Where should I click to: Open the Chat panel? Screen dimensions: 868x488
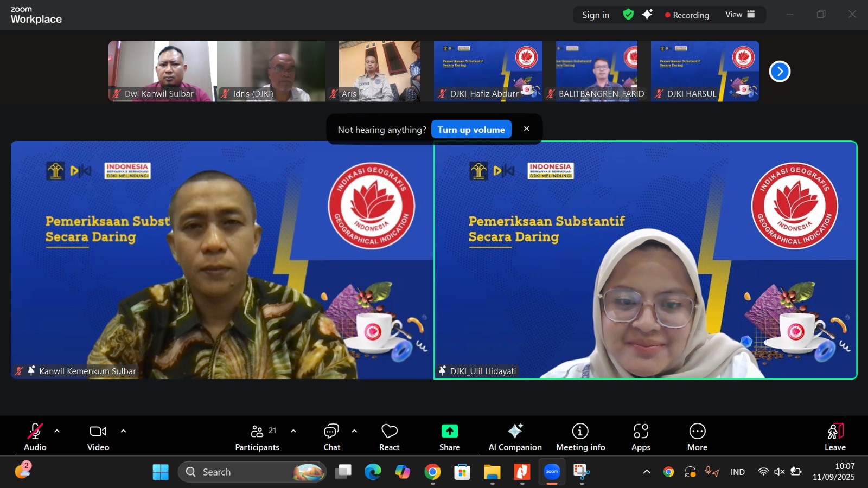(x=331, y=437)
